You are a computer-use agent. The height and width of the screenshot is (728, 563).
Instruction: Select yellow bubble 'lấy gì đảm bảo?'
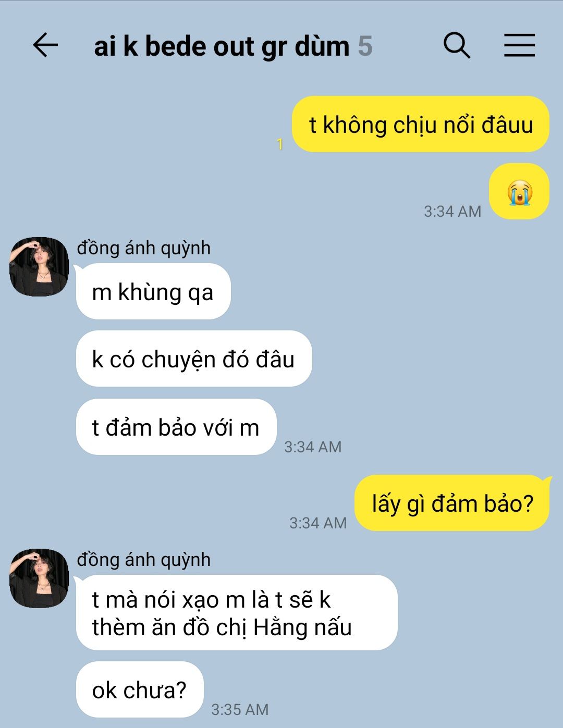click(452, 503)
